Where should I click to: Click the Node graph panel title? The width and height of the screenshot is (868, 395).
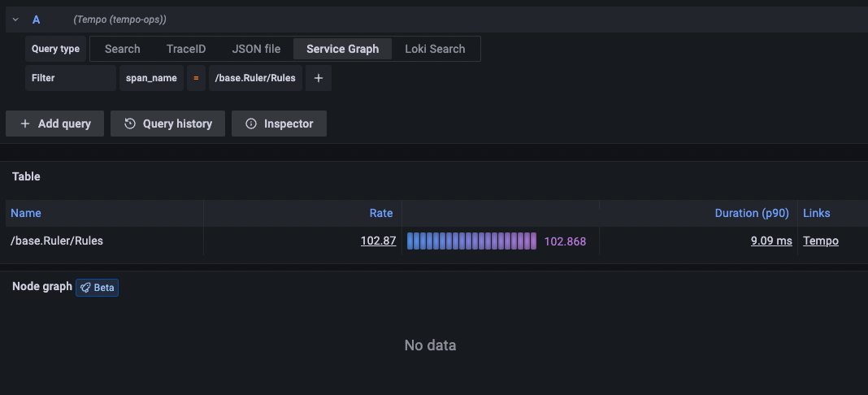(42, 286)
